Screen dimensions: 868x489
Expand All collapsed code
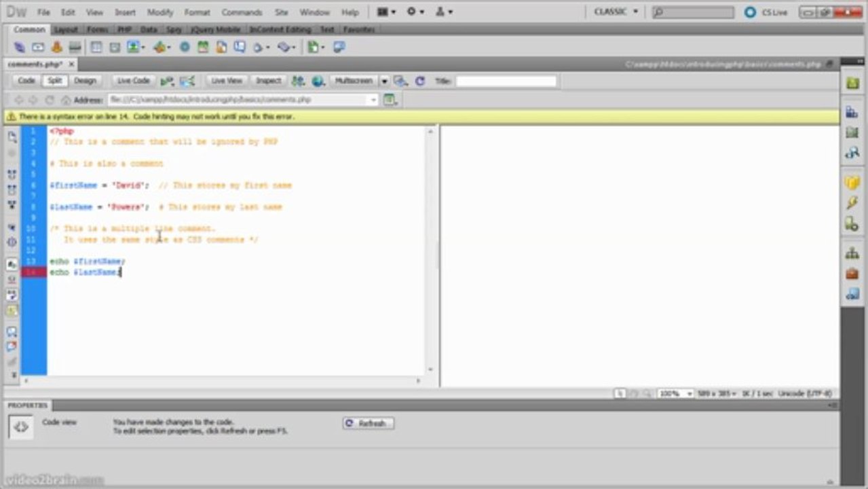tap(12, 204)
